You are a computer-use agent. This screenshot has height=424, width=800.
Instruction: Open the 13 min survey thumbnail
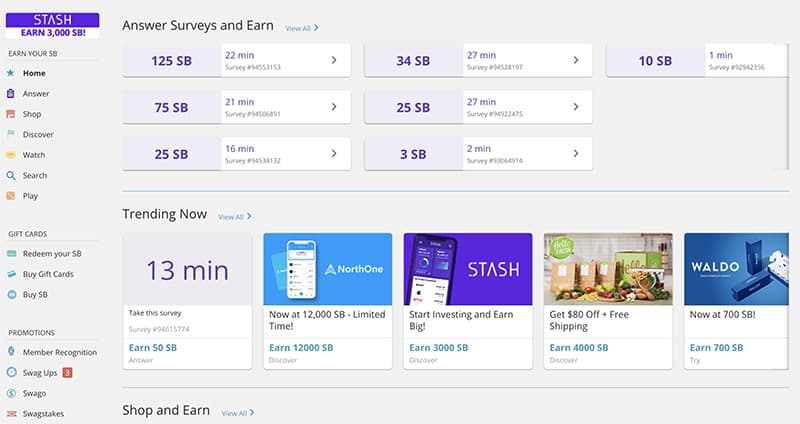coord(188,269)
